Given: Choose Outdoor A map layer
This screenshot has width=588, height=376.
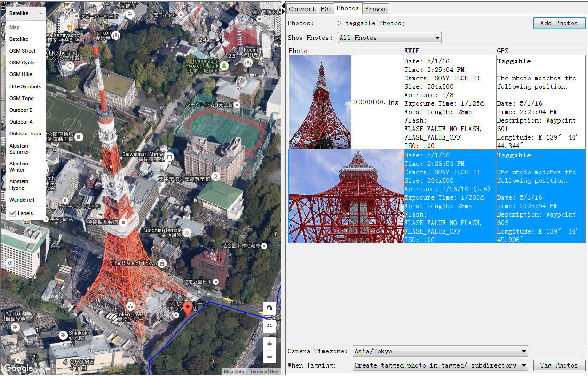Looking at the screenshot, I should (x=21, y=122).
